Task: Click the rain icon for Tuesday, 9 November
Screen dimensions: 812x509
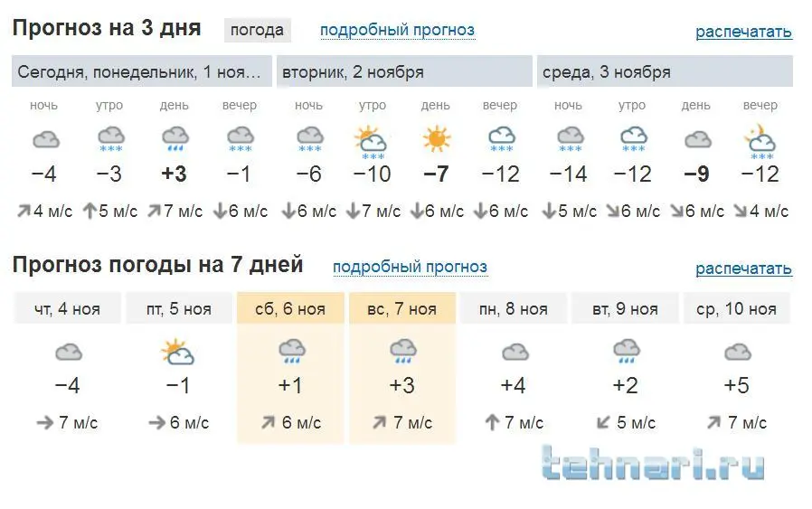Action: tap(626, 352)
